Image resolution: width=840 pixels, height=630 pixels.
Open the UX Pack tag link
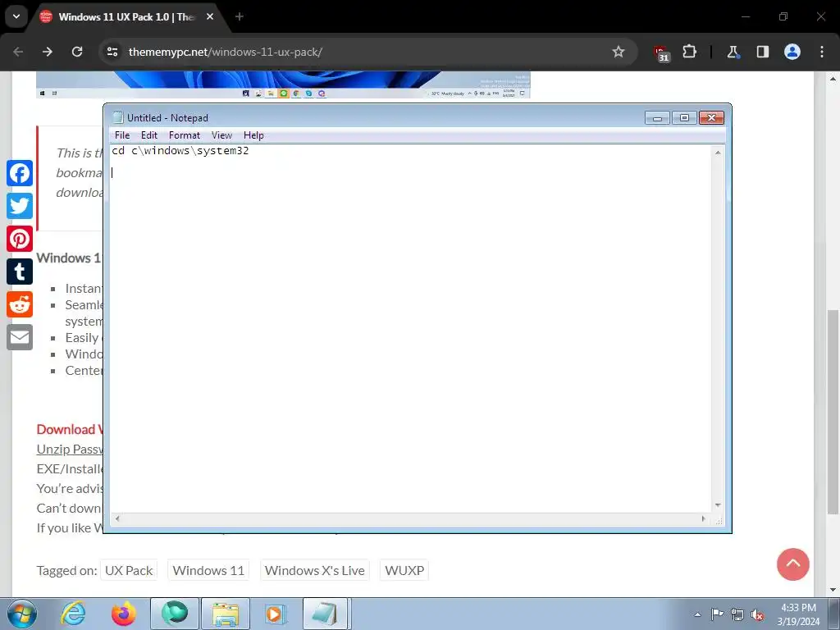click(129, 571)
